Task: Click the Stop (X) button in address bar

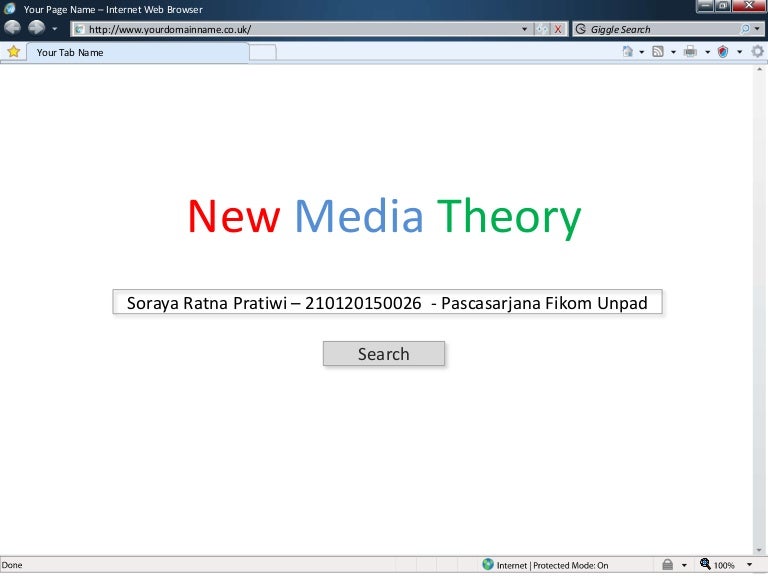Action: tap(558, 29)
